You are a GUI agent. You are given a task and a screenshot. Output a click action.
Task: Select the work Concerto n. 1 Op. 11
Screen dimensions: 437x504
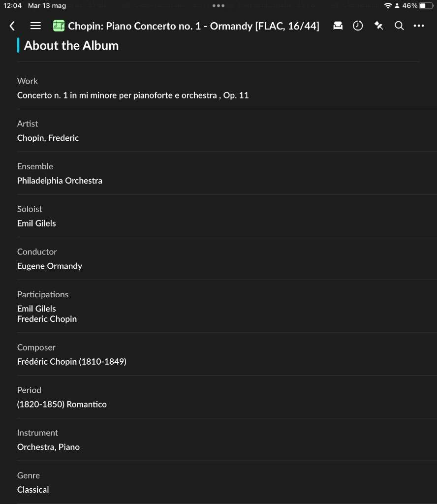[133, 95]
